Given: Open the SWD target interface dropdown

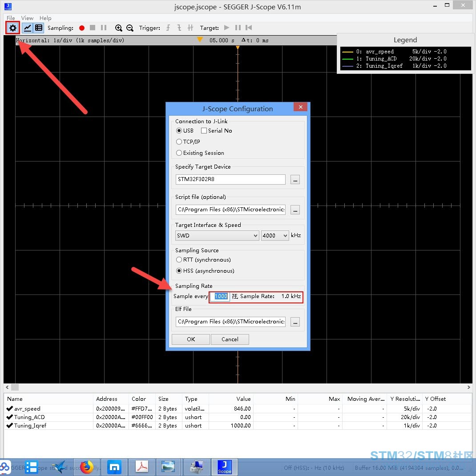Looking at the screenshot, I should [217, 236].
